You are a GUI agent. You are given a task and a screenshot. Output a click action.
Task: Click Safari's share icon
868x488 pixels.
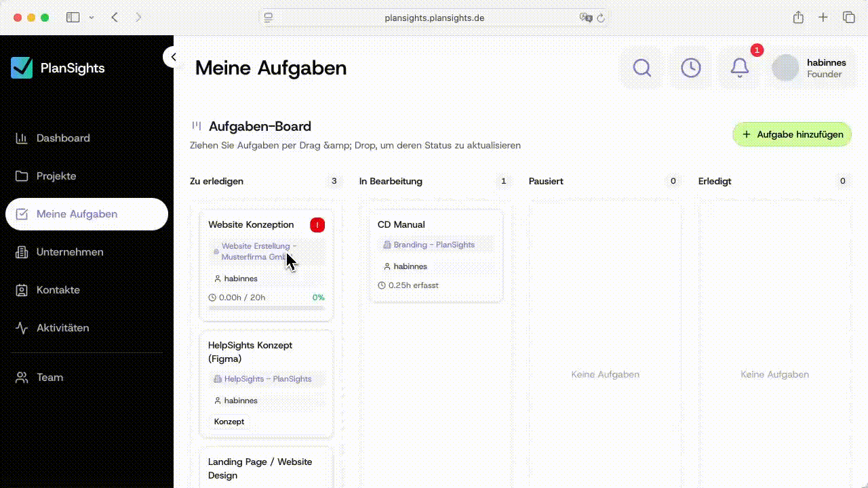pos(798,18)
